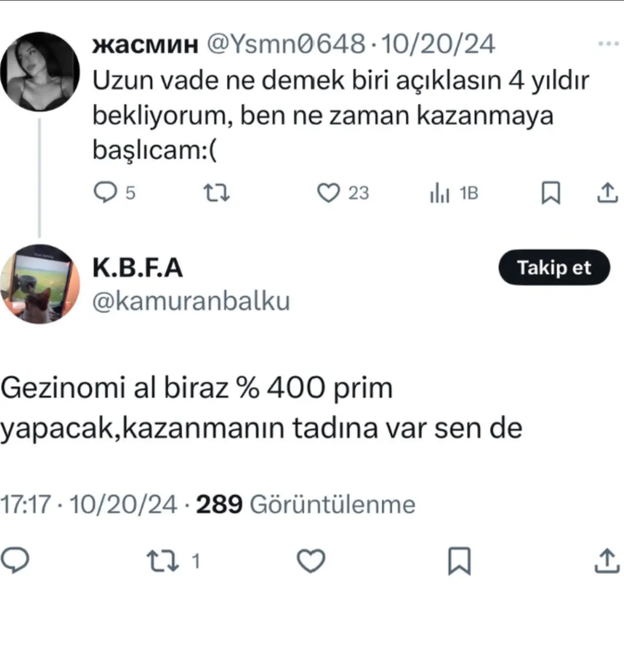The width and height of the screenshot is (624, 672).
Task: Open more options menu on жасмин's tweet
Action: [608, 43]
